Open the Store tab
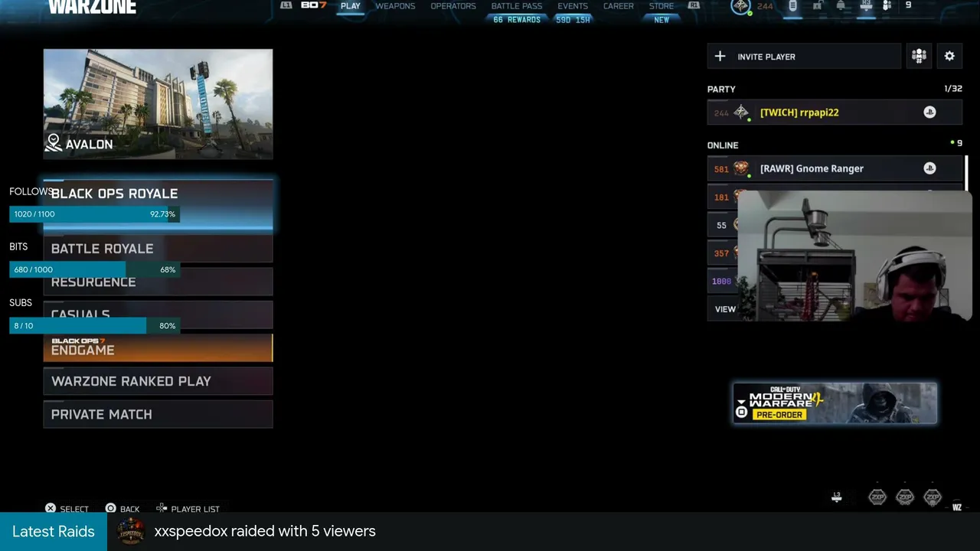980x551 pixels. (x=661, y=6)
